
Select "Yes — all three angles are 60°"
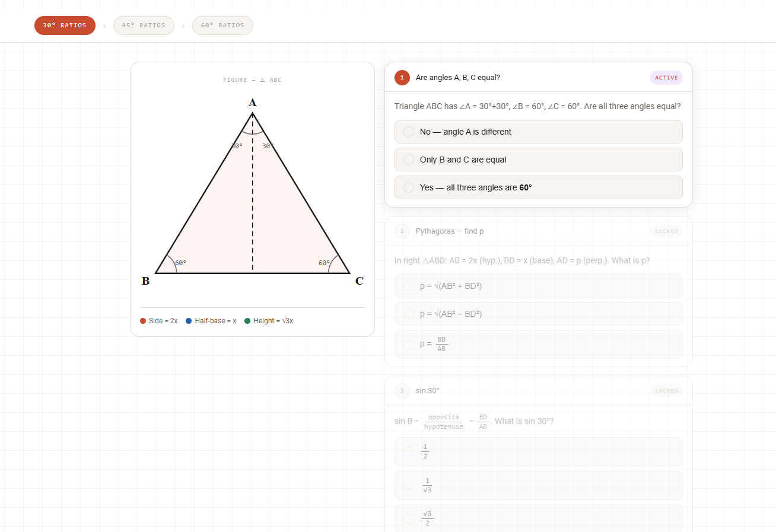[539, 187]
